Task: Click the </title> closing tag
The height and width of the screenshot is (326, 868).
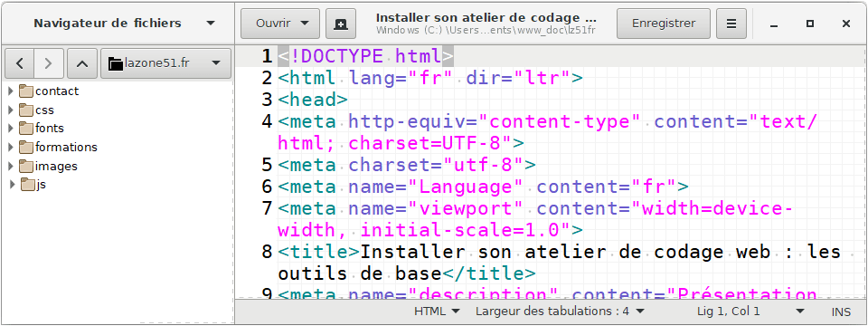Action: click(489, 273)
